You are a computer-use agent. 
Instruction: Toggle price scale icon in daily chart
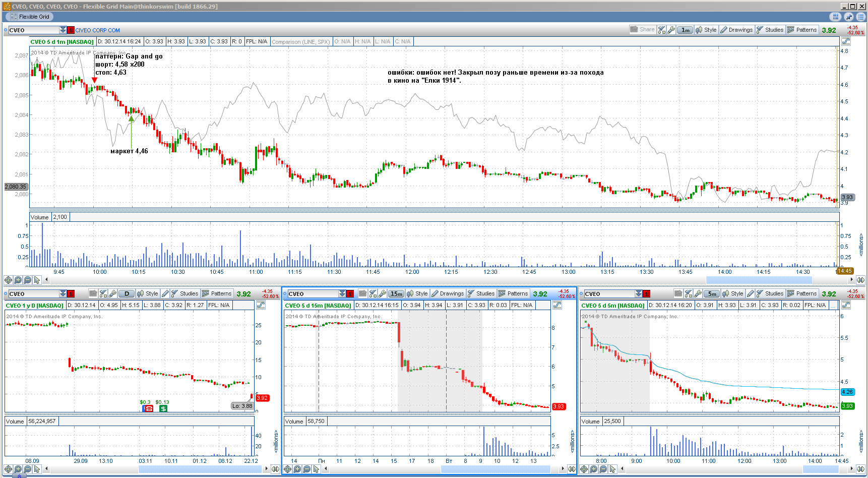(261, 305)
